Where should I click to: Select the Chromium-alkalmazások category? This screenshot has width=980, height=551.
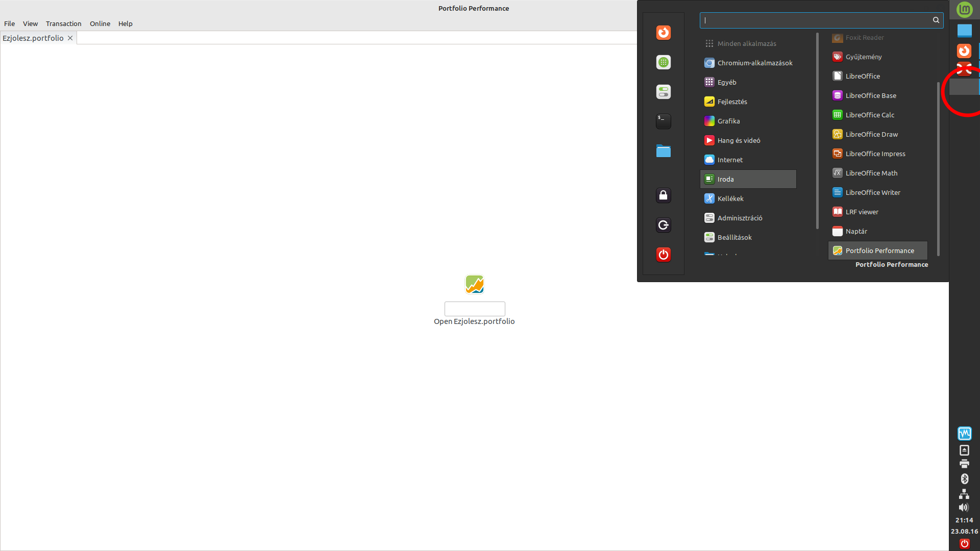748,63
